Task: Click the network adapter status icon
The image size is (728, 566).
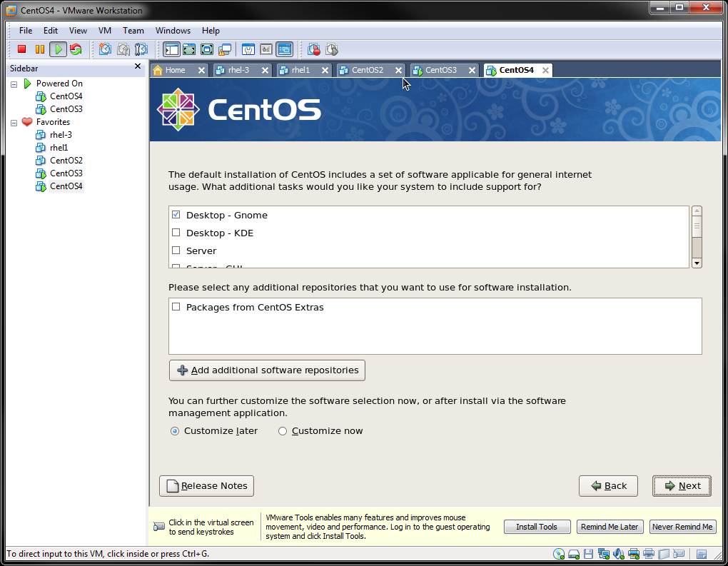Action: point(604,553)
